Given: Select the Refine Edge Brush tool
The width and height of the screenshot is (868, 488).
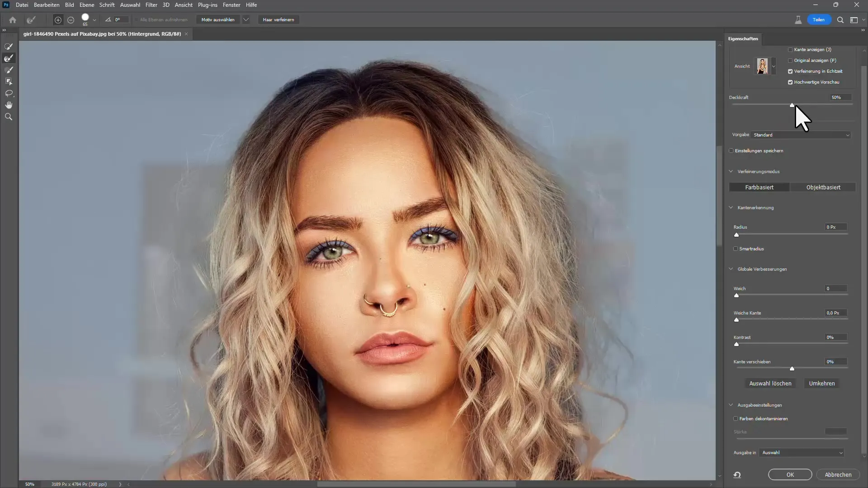Looking at the screenshot, I should (9, 58).
